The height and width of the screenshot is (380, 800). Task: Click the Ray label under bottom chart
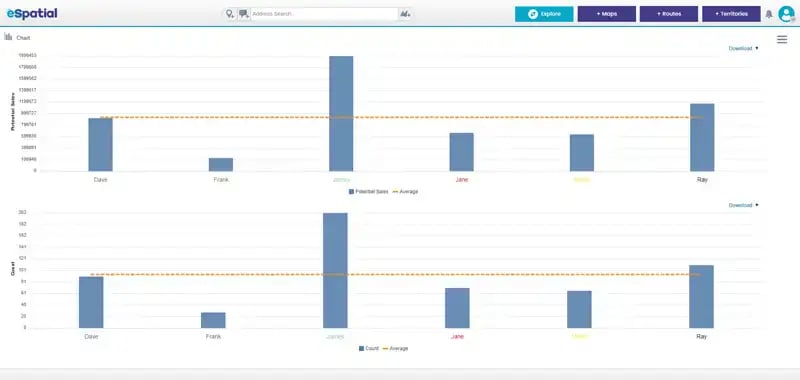tap(702, 337)
